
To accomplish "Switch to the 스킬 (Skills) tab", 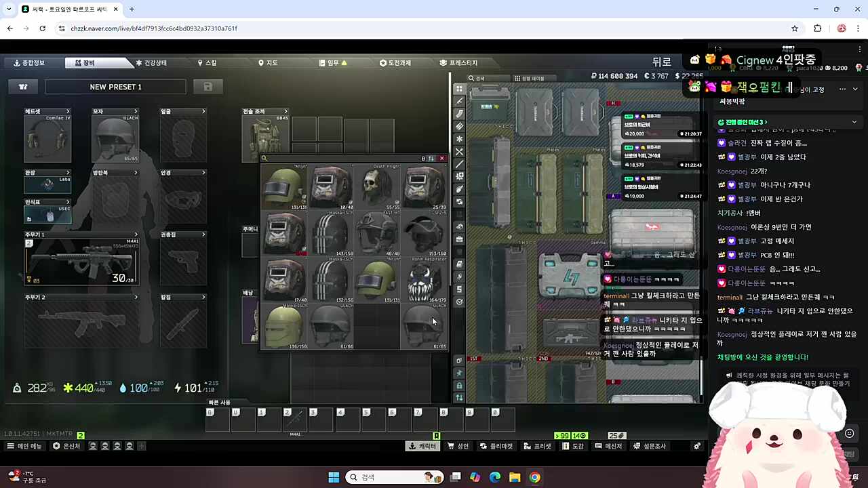I will [208, 63].
